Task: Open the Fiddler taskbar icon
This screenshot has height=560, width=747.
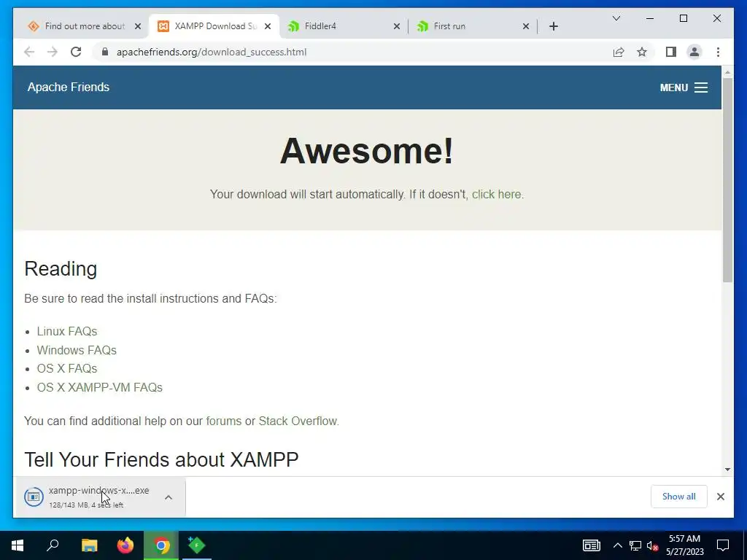Action: tap(197, 545)
